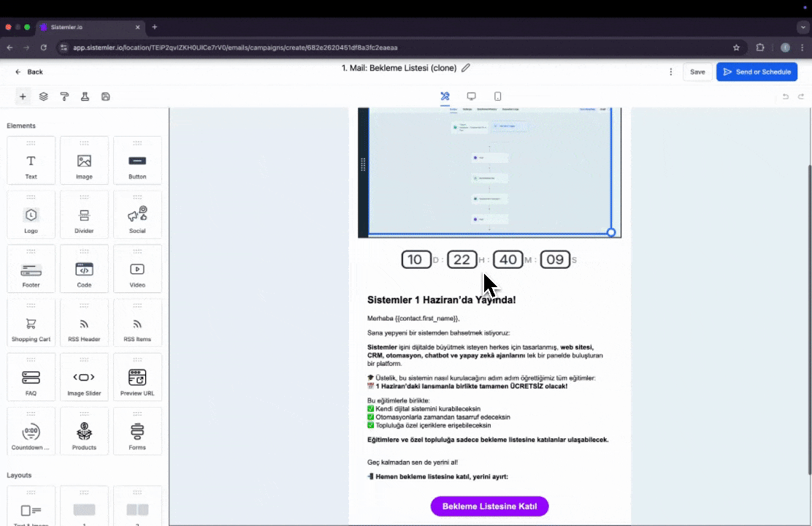Select the countdown hours box showing 22
Image resolution: width=812 pixels, height=526 pixels.
[x=462, y=259]
